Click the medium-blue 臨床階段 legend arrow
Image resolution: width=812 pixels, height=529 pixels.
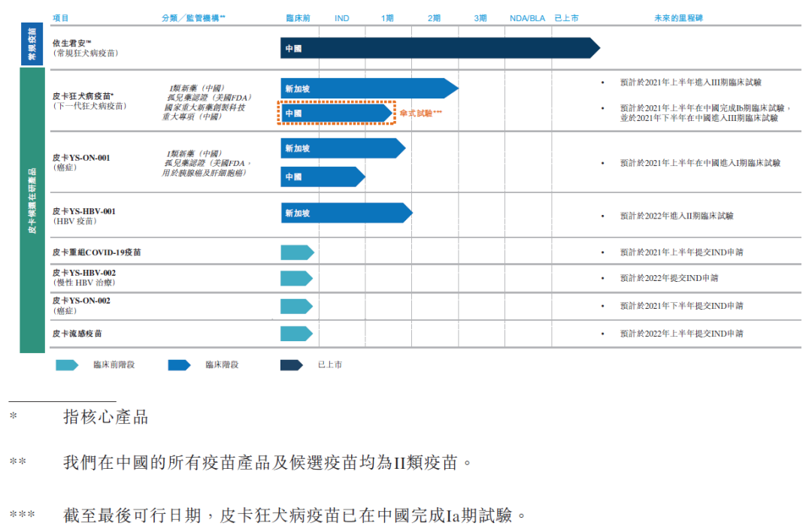179,365
